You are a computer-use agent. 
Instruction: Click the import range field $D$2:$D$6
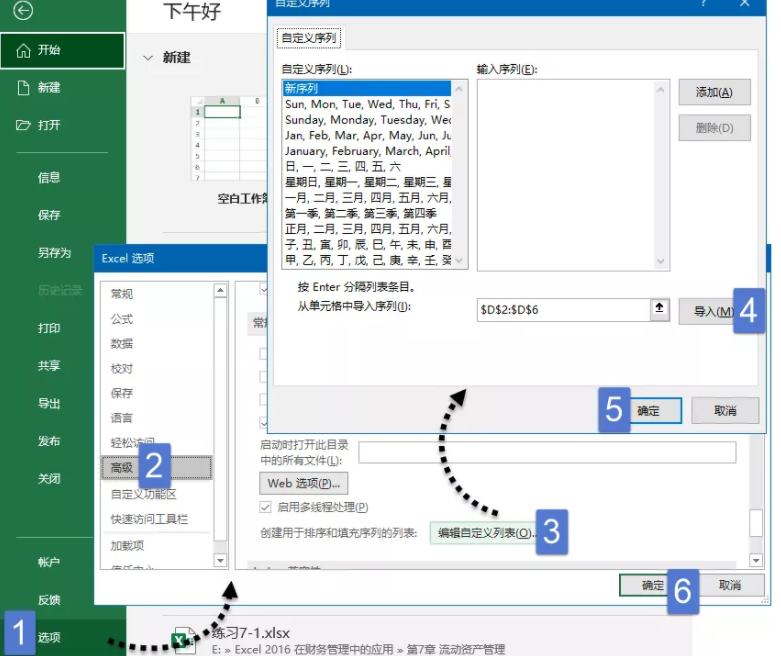coord(563,310)
